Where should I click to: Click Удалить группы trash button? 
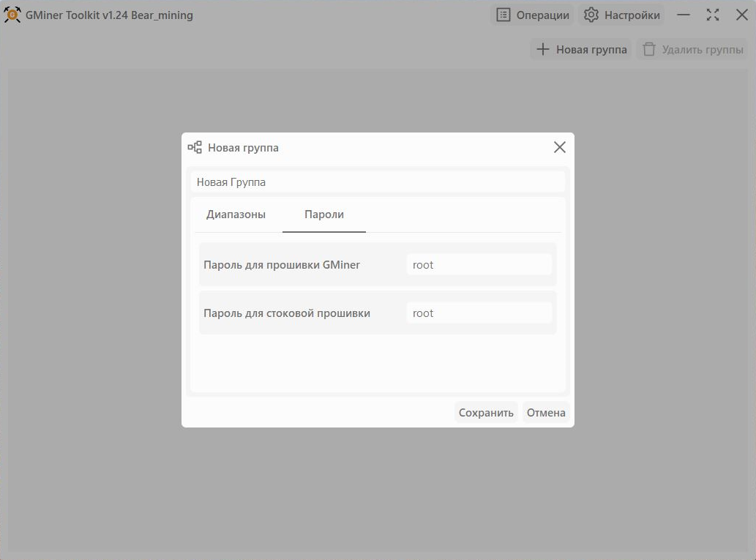point(692,49)
